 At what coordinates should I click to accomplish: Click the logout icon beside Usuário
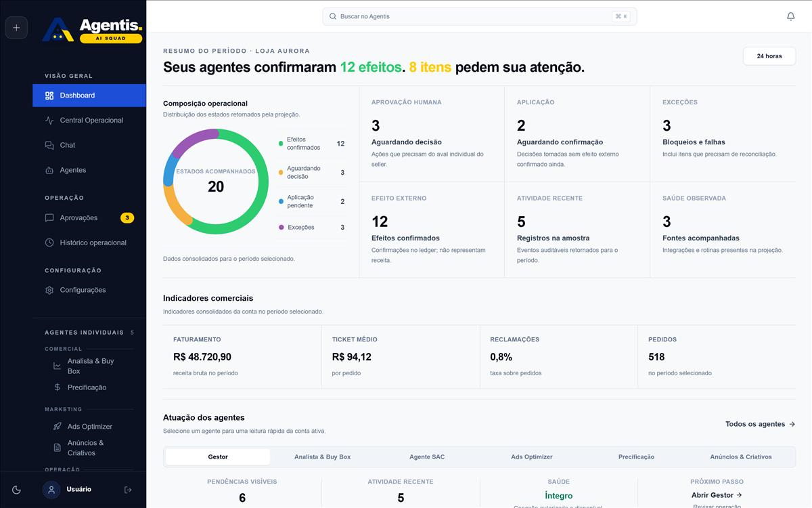click(x=128, y=490)
